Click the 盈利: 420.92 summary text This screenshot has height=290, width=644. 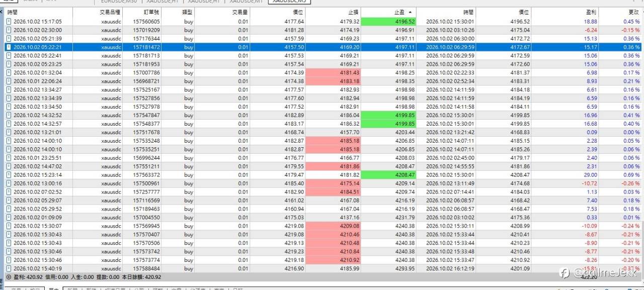pos(29,277)
